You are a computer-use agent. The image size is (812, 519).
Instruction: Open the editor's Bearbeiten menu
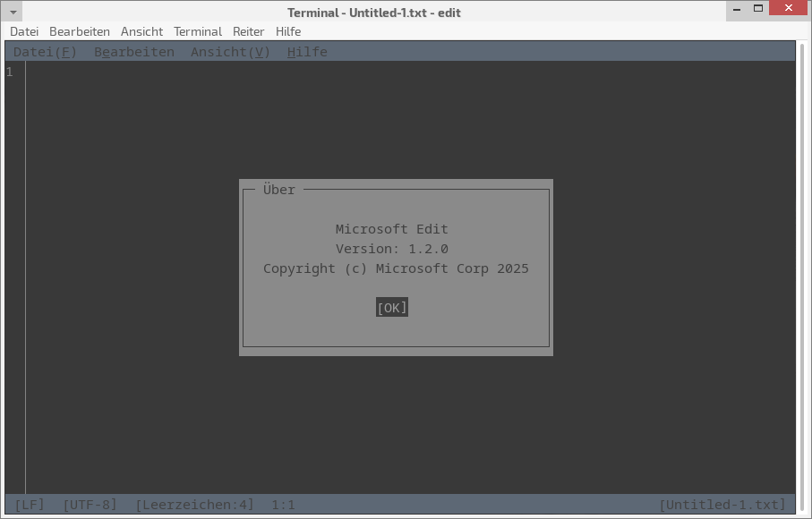pos(134,52)
